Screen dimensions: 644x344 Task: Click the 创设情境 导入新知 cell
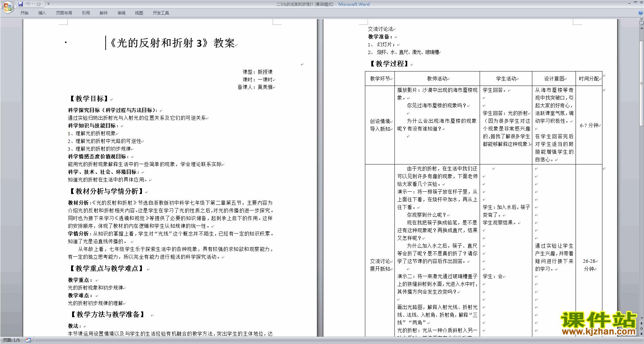click(380, 125)
